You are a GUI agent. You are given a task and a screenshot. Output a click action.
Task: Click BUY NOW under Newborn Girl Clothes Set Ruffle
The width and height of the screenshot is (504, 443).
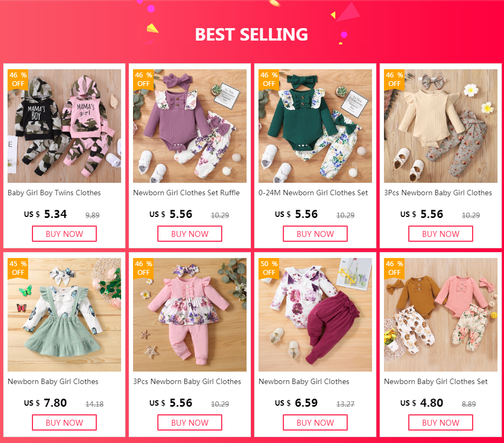pyautogui.click(x=190, y=234)
